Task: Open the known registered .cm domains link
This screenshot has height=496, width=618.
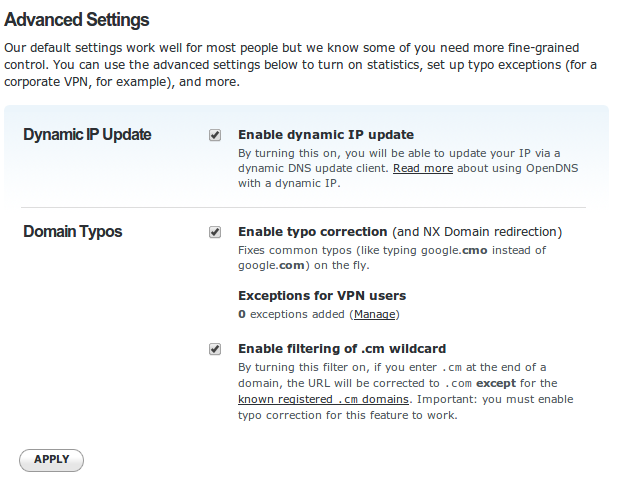Action: 323,399
